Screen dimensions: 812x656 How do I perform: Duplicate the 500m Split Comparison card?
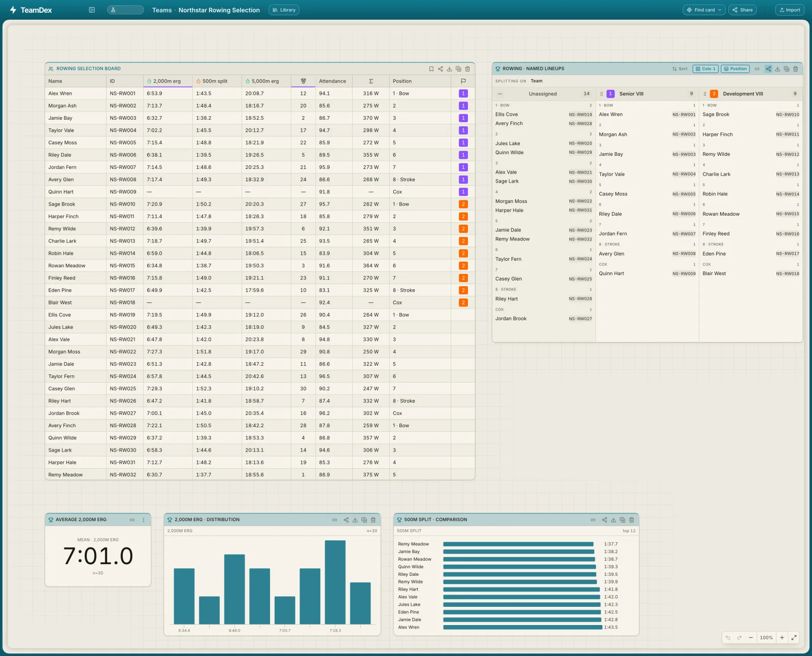point(623,520)
